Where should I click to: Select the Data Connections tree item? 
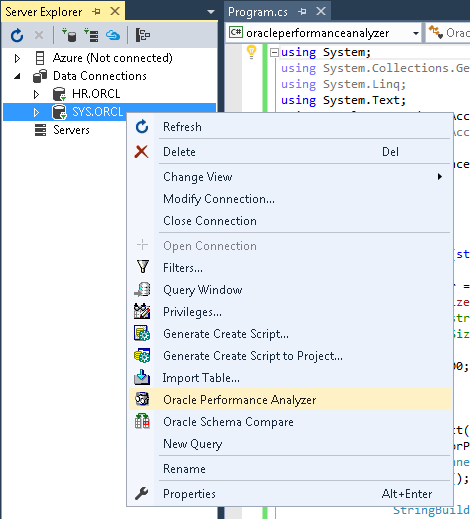click(x=100, y=76)
